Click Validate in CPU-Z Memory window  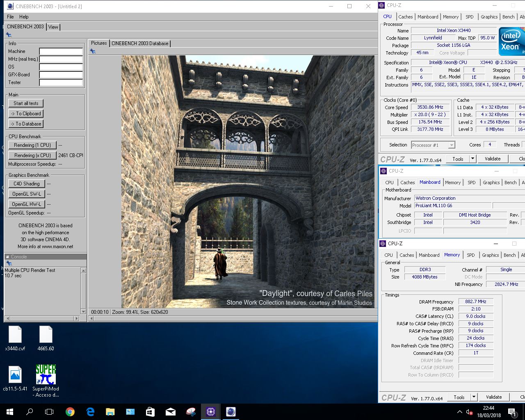(494, 397)
